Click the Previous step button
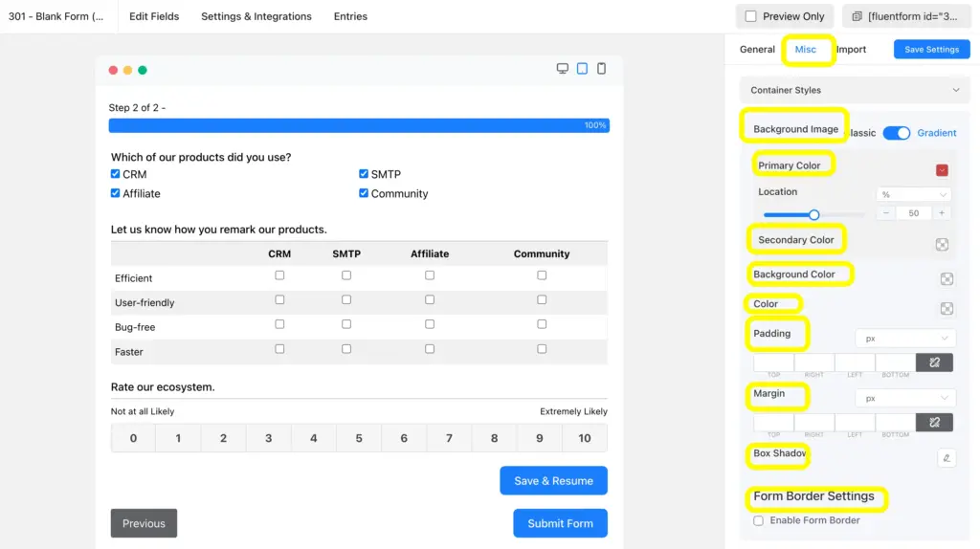The width and height of the screenshot is (980, 549). coord(144,523)
